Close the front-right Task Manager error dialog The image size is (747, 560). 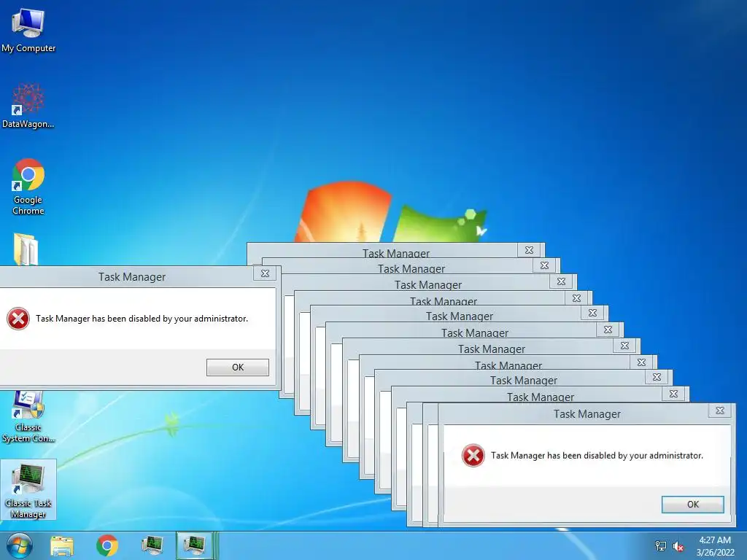pyautogui.click(x=720, y=411)
